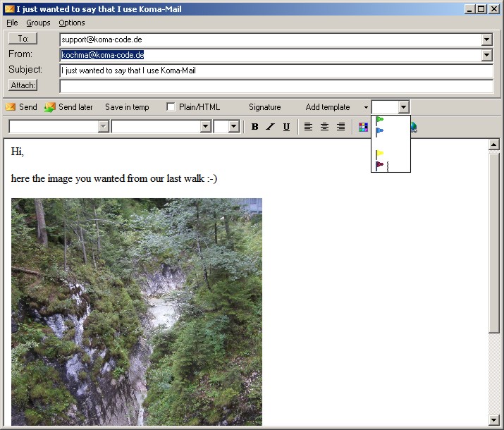Open the text color palette
This screenshot has width=504, height=430.
[363, 128]
